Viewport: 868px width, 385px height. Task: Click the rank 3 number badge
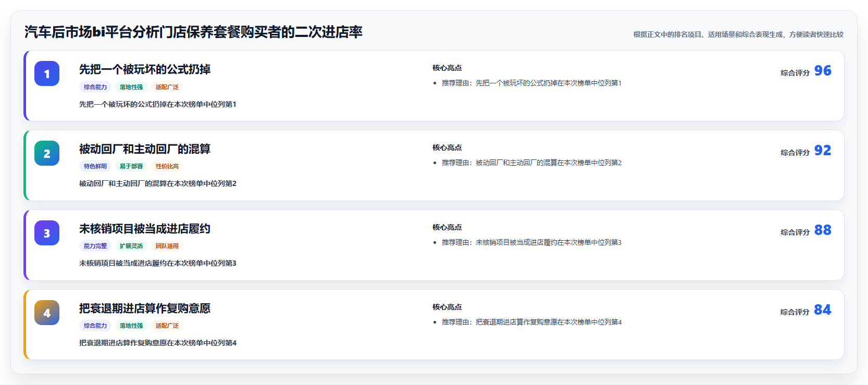pyautogui.click(x=47, y=233)
